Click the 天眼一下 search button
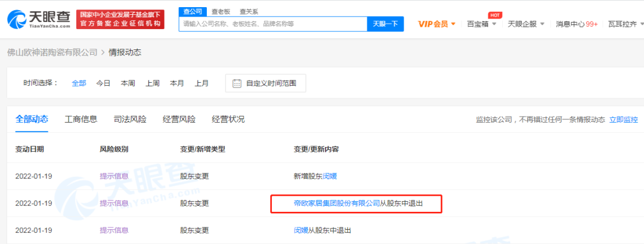The width and height of the screenshot is (644, 244). (x=385, y=24)
